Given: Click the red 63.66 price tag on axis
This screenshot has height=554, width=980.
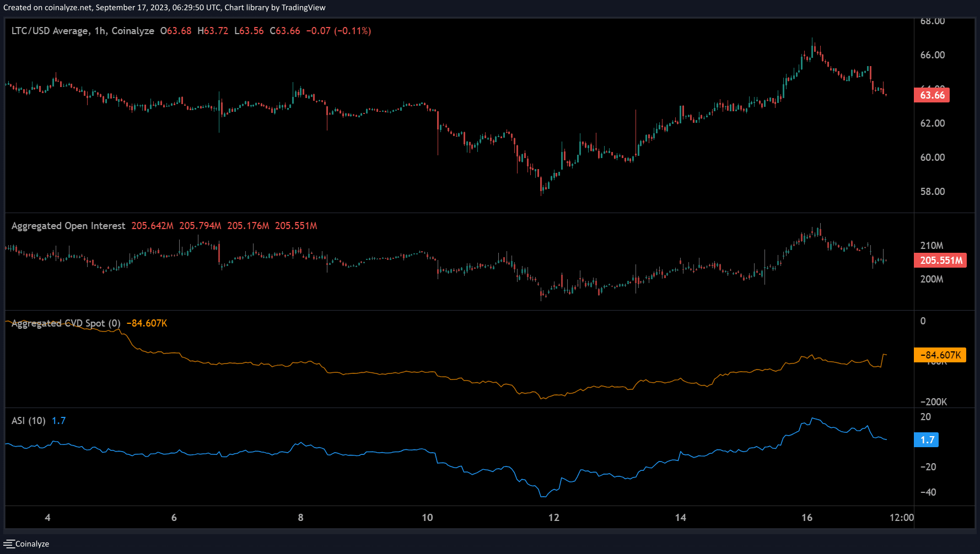Looking at the screenshot, I should coord(931,95).
